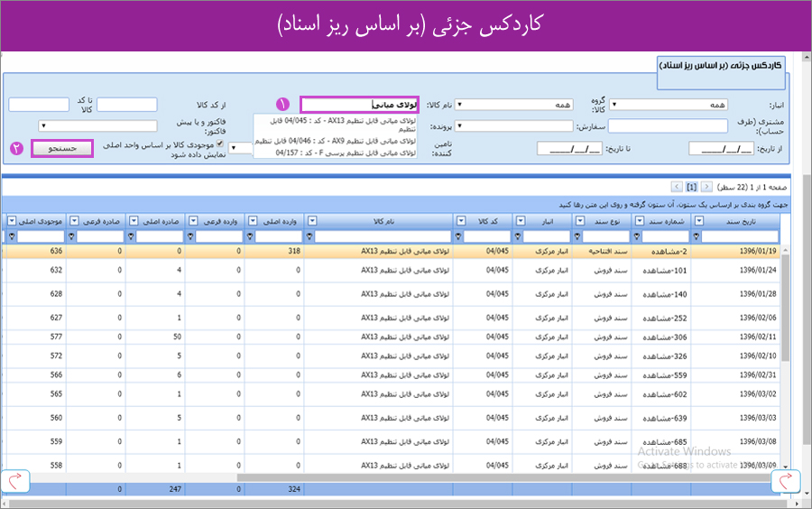Click the صادره اصلی value 50
The width and height of the screenshot is (812, 509).
pyautogui.click(x=177, y=338)
